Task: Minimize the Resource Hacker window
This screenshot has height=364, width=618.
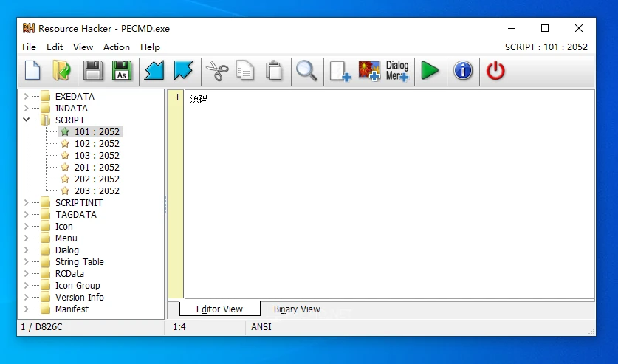Action: [x=512, y=28]
